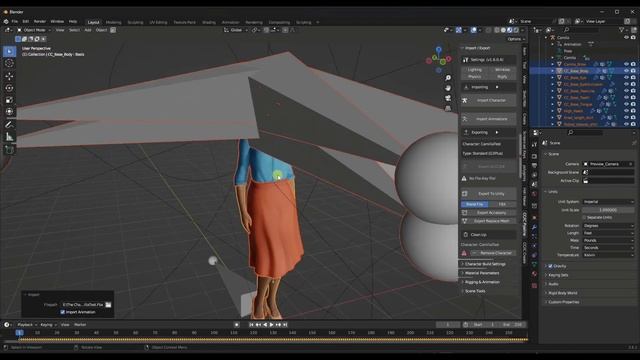Open the Tool tab in properties editor
The width and height of the screenshot is (640, 360).
pos(534,144)
